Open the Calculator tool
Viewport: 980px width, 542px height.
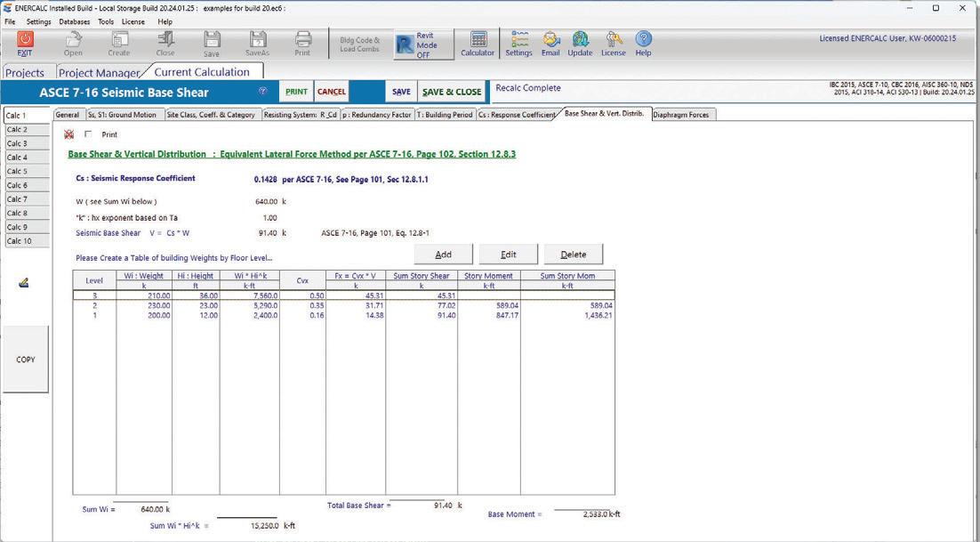pyautogui.click(x=478, y=44)
